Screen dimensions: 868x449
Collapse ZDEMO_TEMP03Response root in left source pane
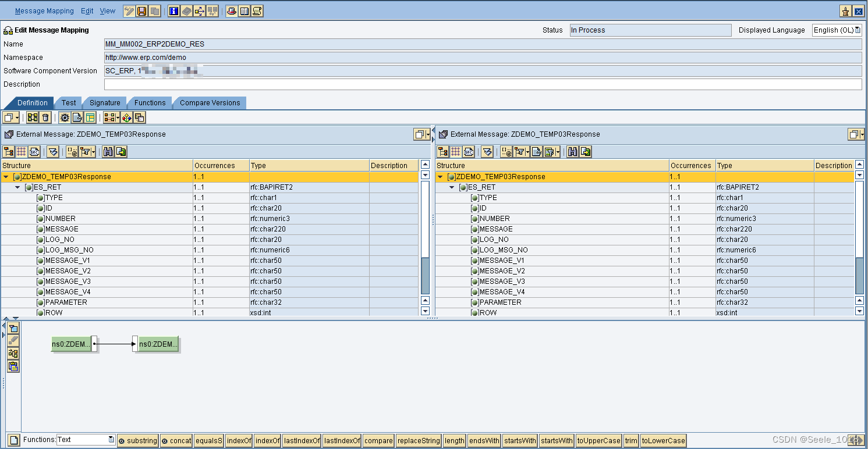6,177
